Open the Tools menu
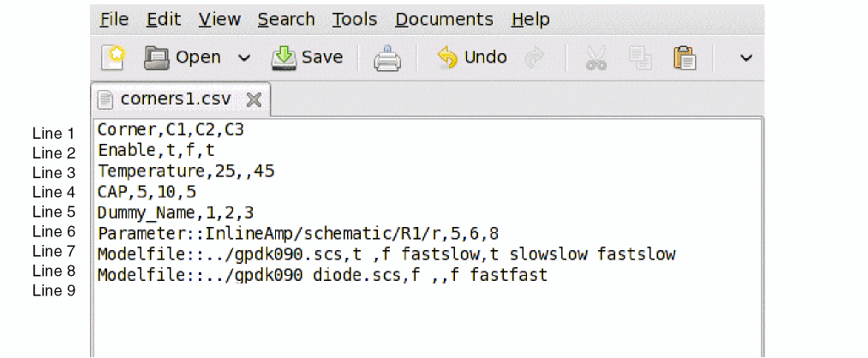Viewport: 868px width, 358px height. tap(355, 19)
